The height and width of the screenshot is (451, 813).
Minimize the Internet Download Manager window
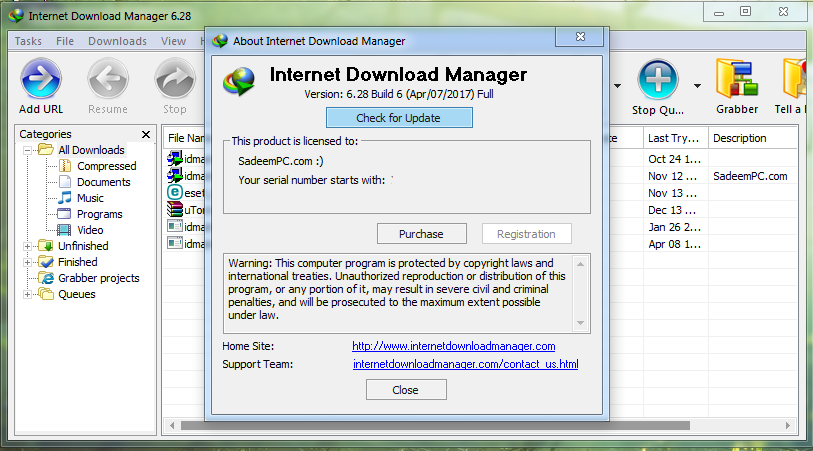click(x=719, y=12)
